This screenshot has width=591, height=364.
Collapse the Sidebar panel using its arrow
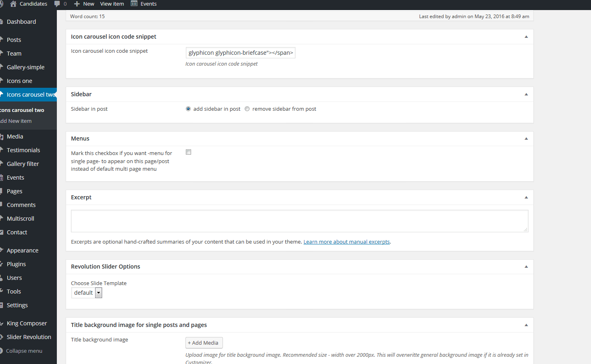click(x=526, y=94)
